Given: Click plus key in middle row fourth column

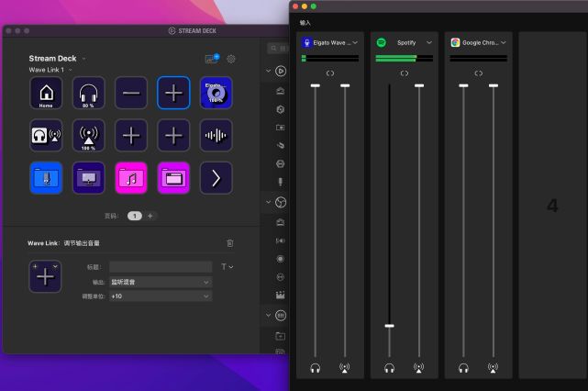Looking at the screenshot, I should pyautogui.click(x=173, y=136).
